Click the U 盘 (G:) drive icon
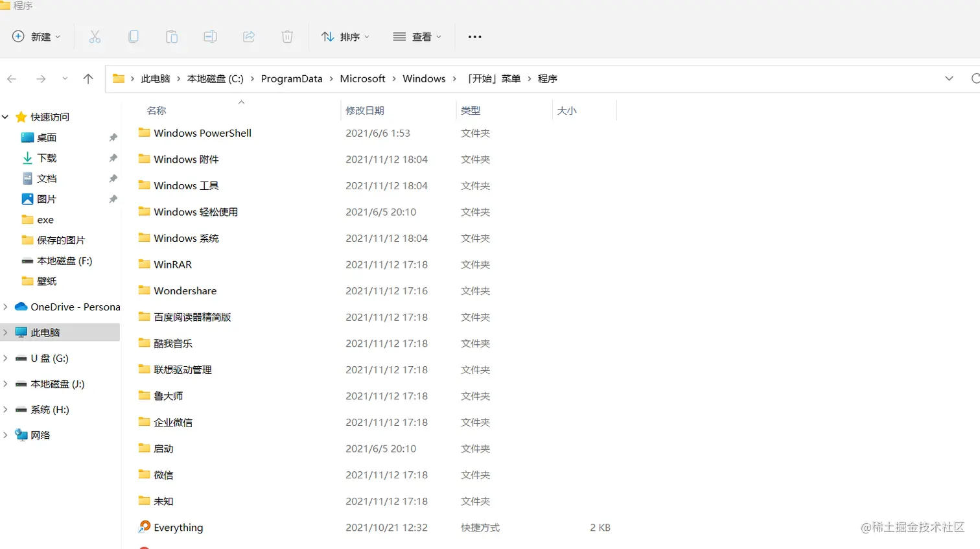 21,358
